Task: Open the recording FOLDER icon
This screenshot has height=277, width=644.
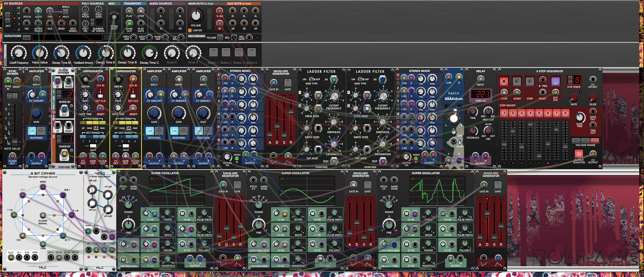Action: point(220,38)
